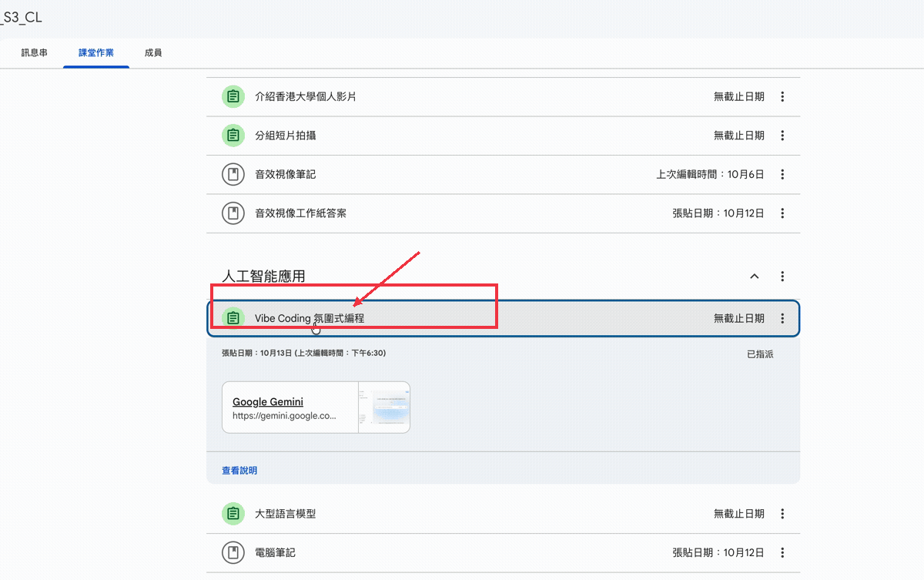
Task: Open the 大型語言模型 assignment title
Action: 286,514
